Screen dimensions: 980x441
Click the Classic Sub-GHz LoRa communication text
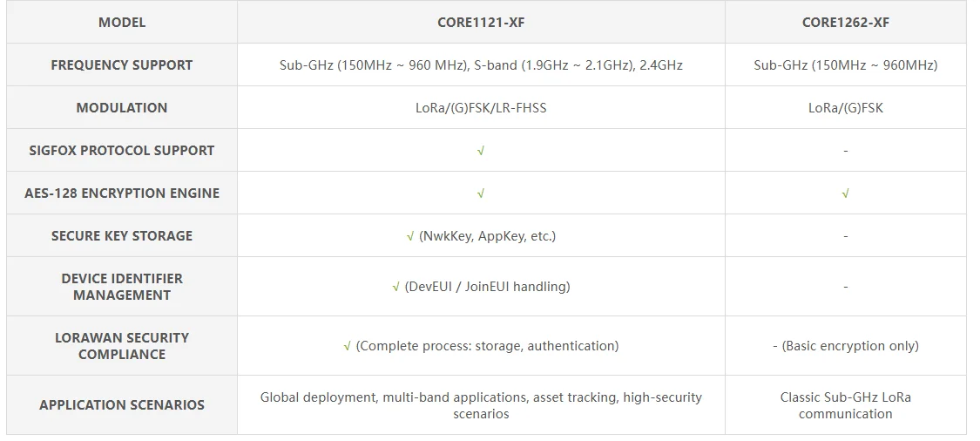845,405
